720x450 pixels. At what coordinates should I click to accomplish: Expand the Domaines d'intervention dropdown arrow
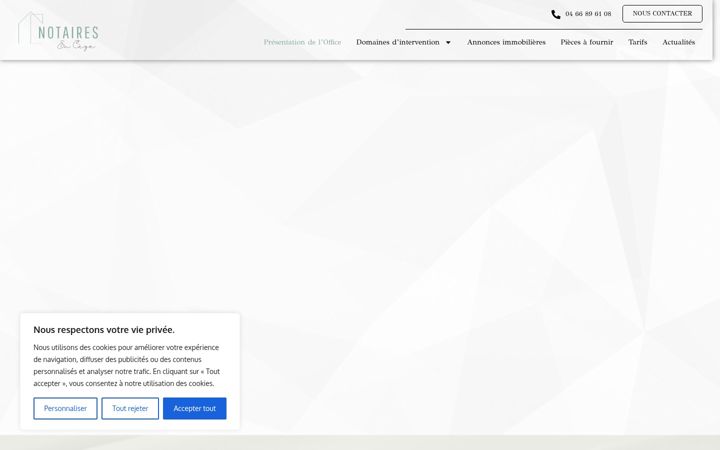448,43
